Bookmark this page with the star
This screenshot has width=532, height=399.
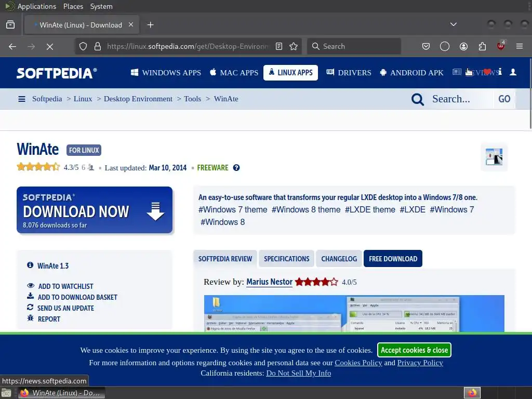click(294, 46)
